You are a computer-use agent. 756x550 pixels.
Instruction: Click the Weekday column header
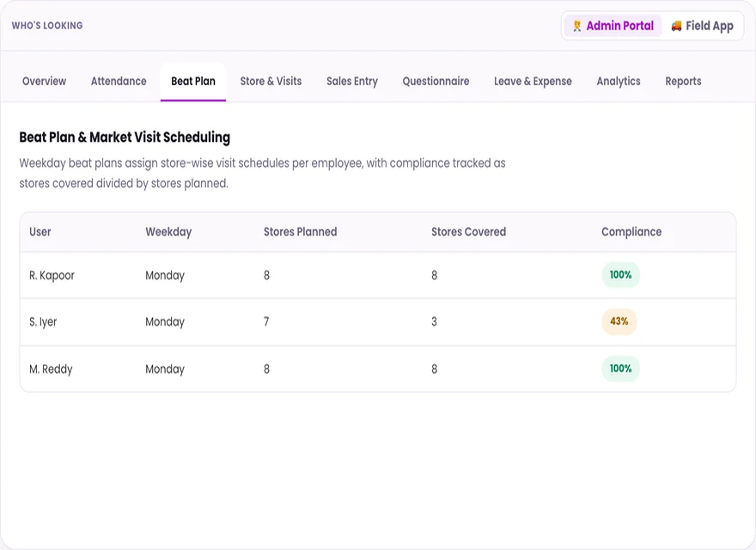[168, 232]
